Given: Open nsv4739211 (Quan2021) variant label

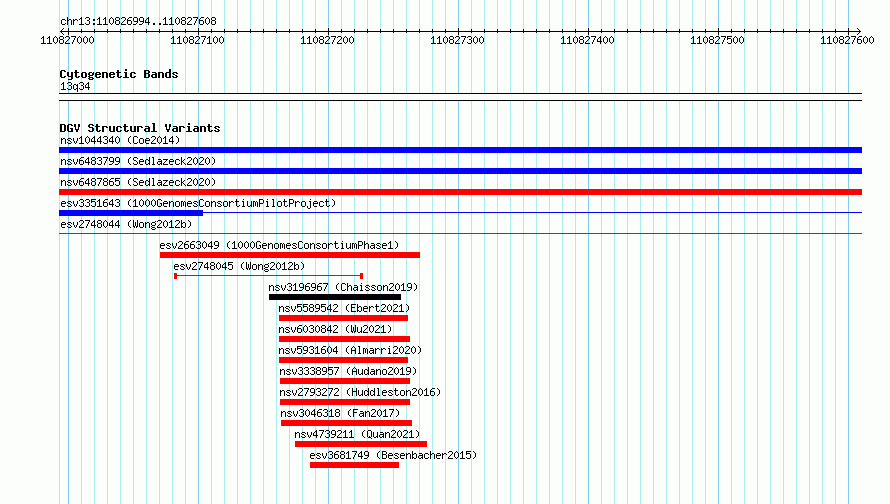Looking at the screenshot, I should click(x=357, y=434).
